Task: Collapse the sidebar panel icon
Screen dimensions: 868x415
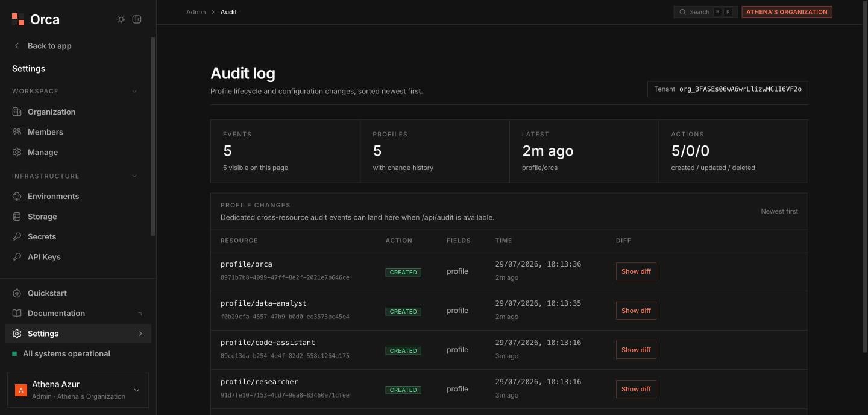Action: pyautogui.click(x=137, y=19)
